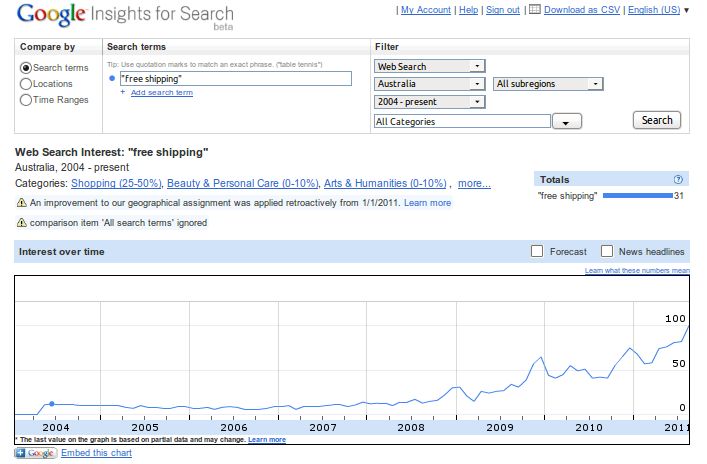This screenshot has height=464, width=707.
Task: Open the All subregions dropdown
Action: [548, 84]
